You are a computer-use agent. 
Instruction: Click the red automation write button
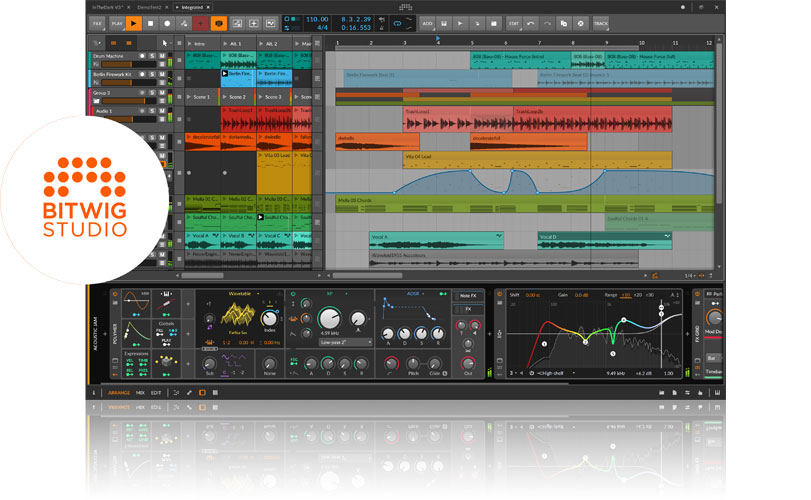201,21
